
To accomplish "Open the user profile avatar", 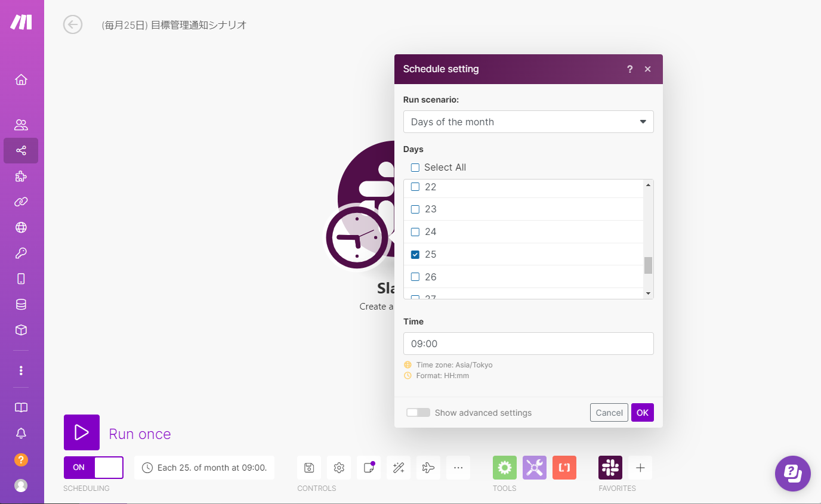I will [21, 486].
